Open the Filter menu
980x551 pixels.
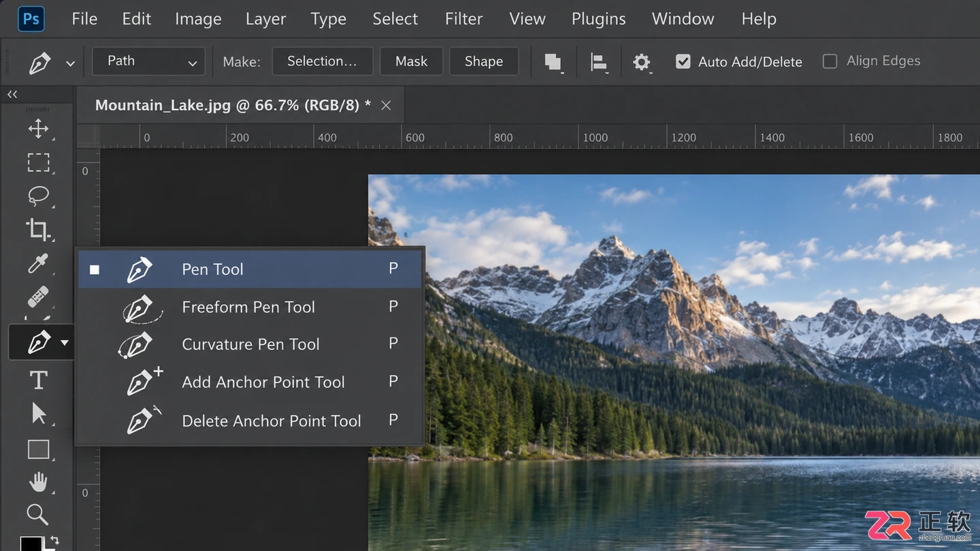coord(464,19)
